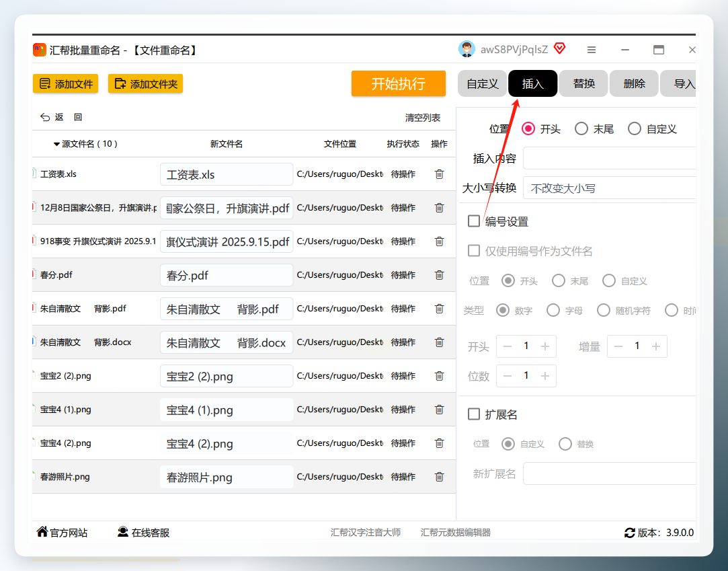This screenshot has width=728, height=571.
Task: Open 在线客服 support link
Action: tap(143, 533)
